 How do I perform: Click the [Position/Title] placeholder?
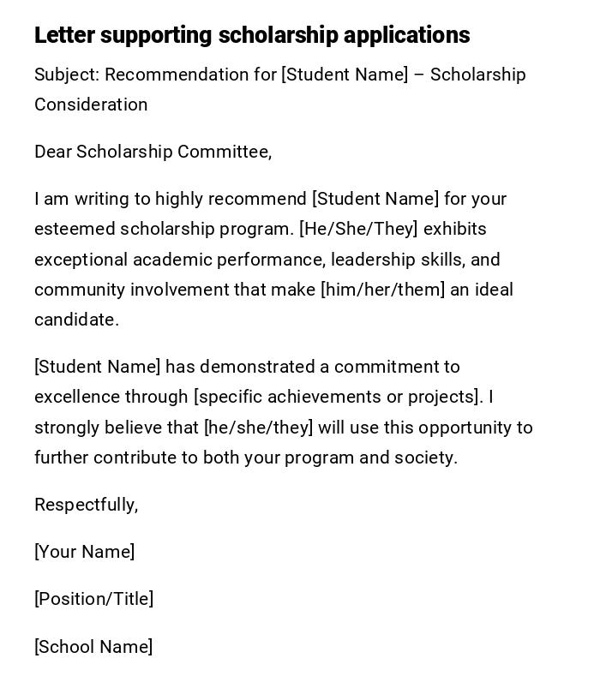pyautogui.click(x=93, y=600)
